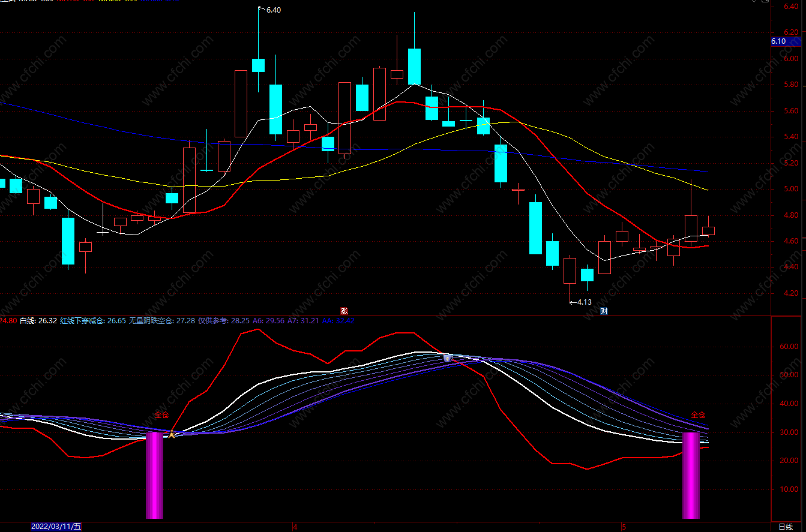
Task: Click the A6: 29.56 indicator value
Action: point(268,321)
